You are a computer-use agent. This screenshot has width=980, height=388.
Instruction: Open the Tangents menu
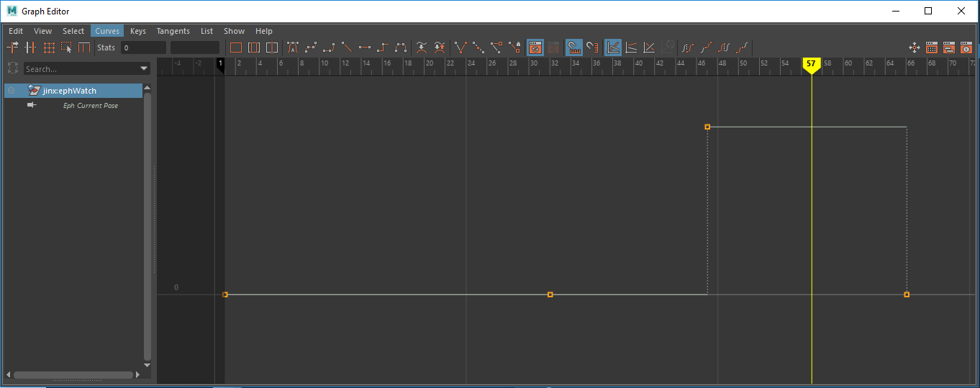[x=173, y=31]
